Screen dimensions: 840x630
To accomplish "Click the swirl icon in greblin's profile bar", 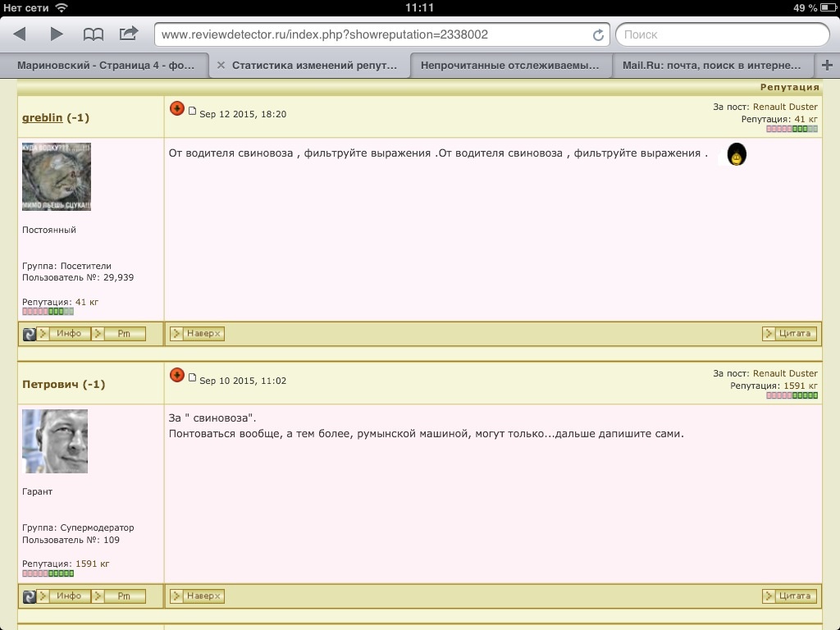I will coord(29,334).
